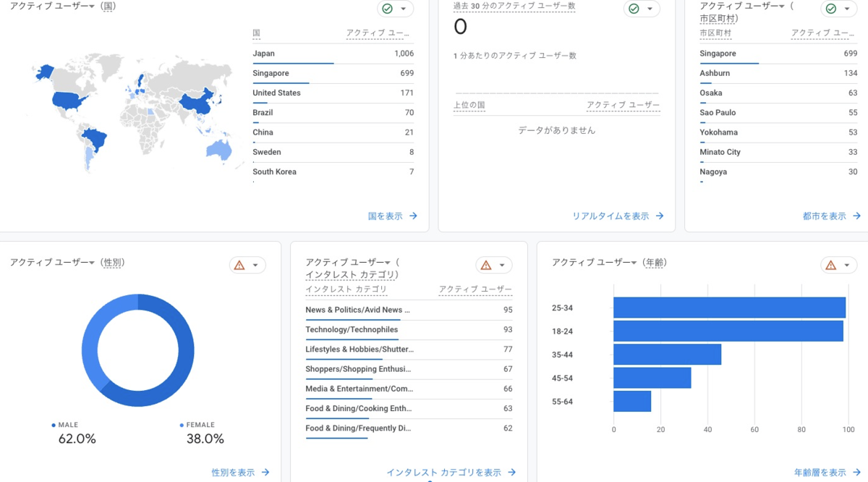
Task: Select the Yokohama city row
Action: click(778, 132)
